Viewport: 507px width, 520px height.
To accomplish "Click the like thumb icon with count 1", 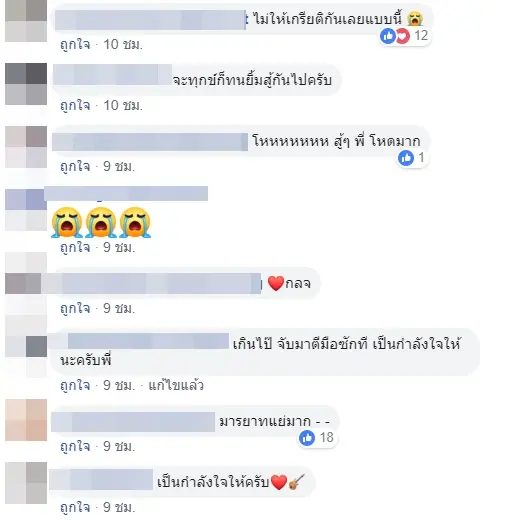I will pyautogui.click(x=406, y=158).
